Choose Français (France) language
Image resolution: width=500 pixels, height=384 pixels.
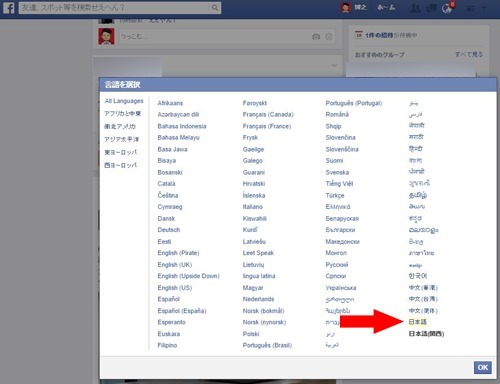point(267,126)
